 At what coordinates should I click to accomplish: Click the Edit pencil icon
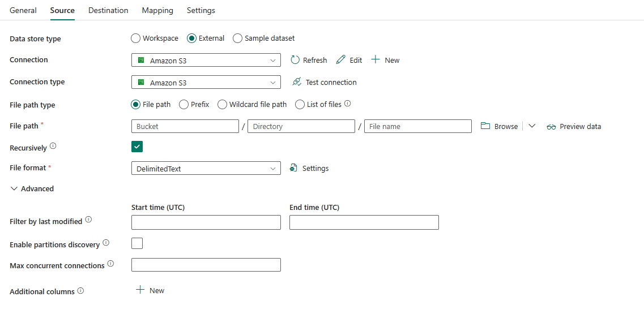point(341,60)
